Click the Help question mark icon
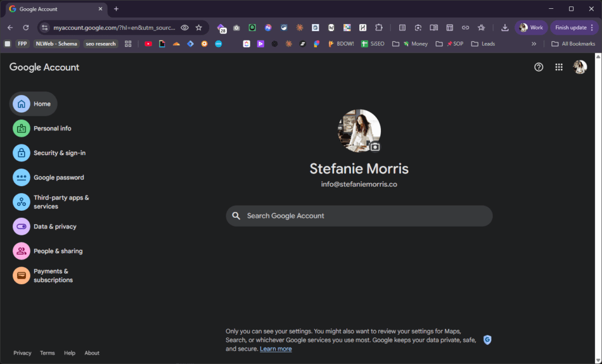 pyautogui.click(x=539, y=68)
